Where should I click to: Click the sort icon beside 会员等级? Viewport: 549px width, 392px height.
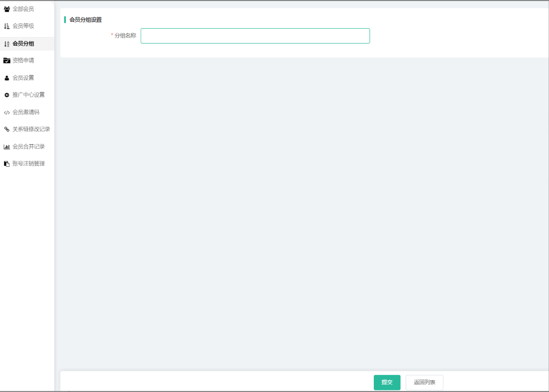point(7,26)
